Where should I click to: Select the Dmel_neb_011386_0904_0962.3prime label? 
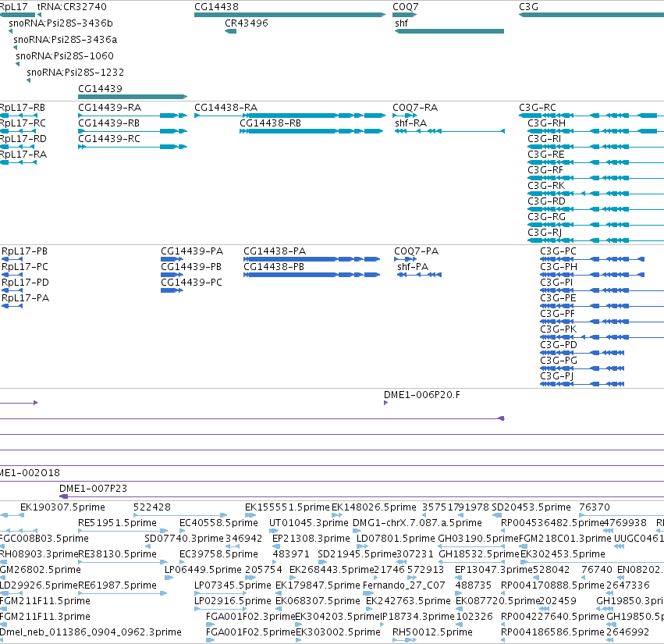pyautogui.click(x=91, y=632)
